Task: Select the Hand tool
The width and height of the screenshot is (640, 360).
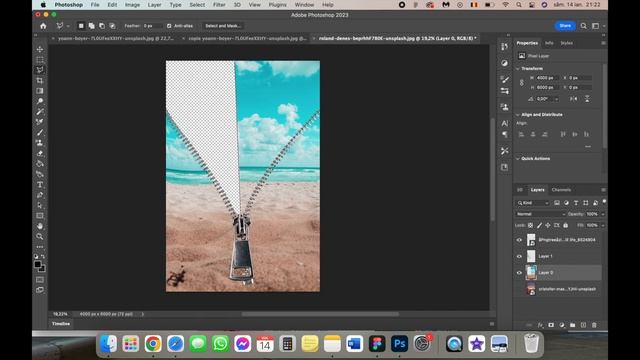Action: pyautogui.click(x=40, y=226)
